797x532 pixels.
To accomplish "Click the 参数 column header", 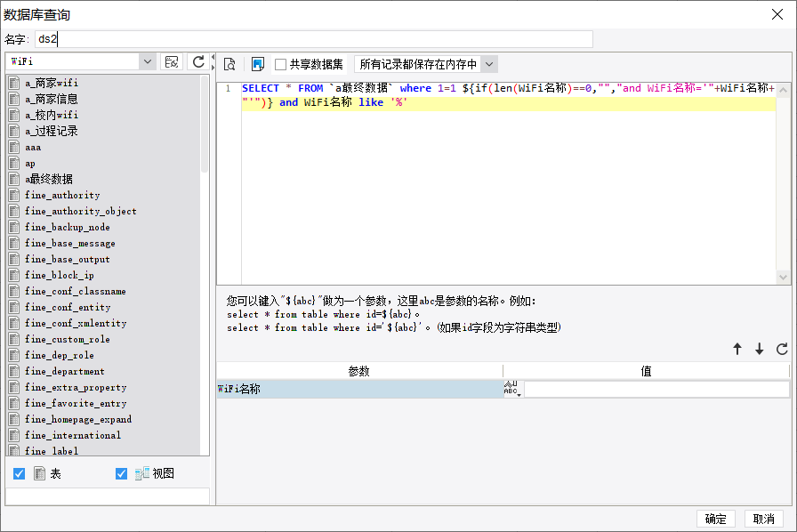I will point(358,371).
